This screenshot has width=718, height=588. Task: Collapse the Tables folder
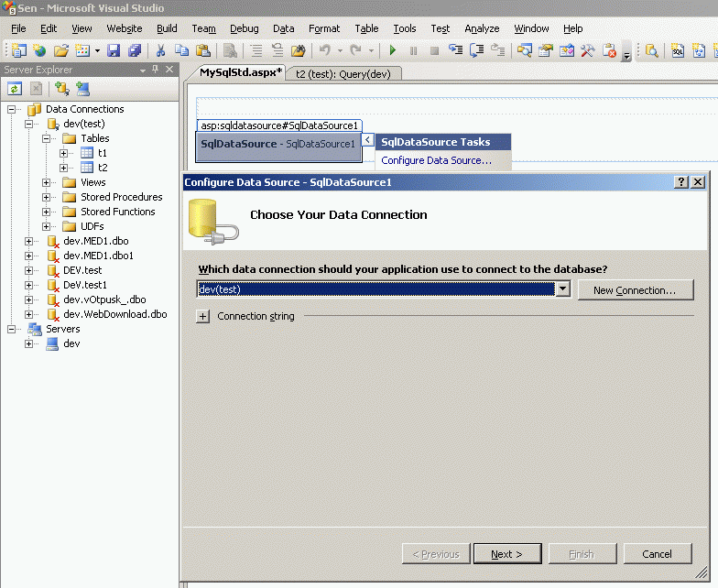coord(46,138)
